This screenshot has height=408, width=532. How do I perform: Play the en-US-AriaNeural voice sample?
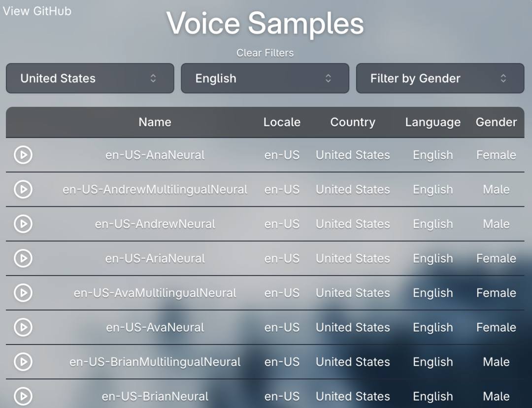tap(23, 258)
